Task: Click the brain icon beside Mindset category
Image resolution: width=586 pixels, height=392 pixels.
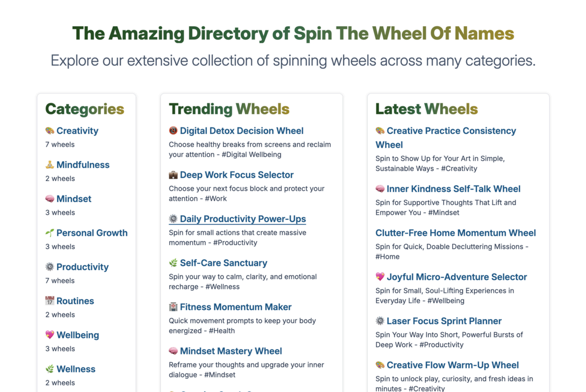Action: (x=50, y=199)
